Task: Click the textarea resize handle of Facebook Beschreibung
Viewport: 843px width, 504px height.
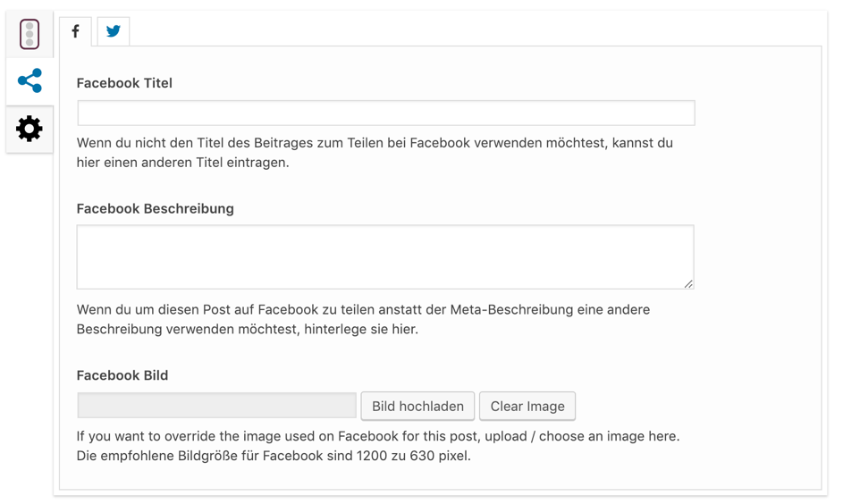Action: tap(688, 283)
